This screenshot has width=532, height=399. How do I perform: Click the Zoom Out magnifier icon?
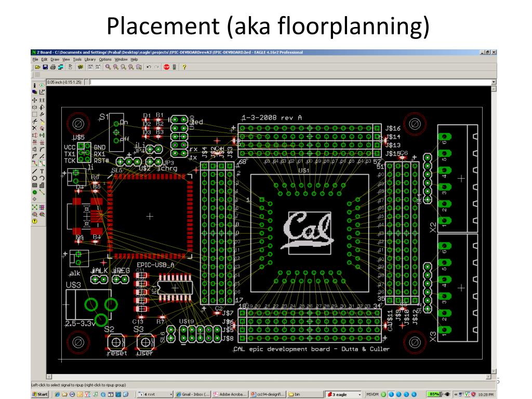pos(124,67)
